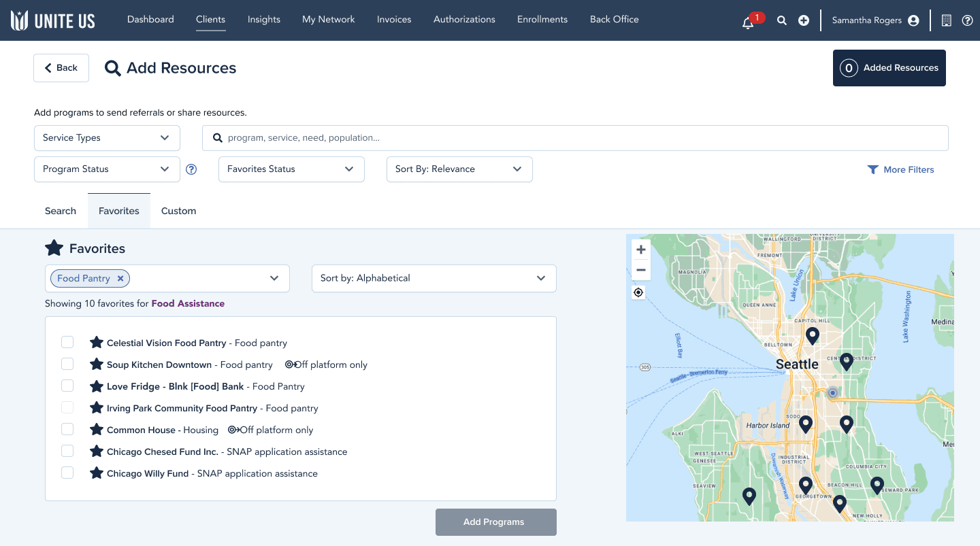Check Chicago Willy Fund checkbox

coord(67,473)
